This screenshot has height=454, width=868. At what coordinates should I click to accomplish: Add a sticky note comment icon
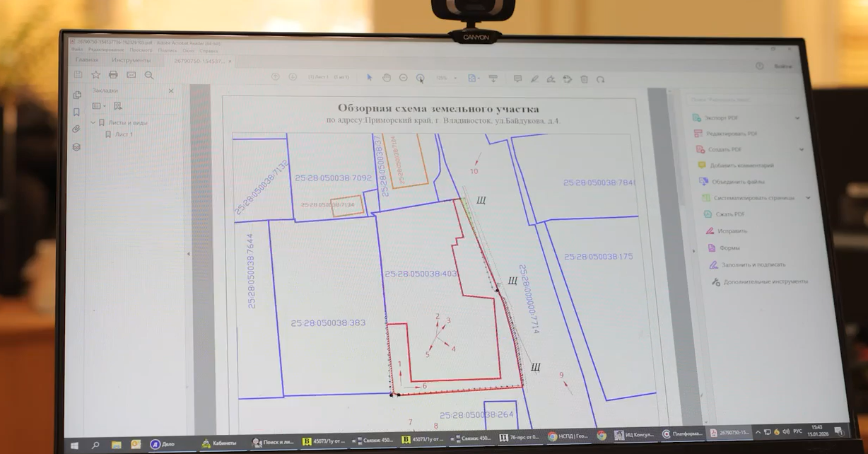pos(517,78)
